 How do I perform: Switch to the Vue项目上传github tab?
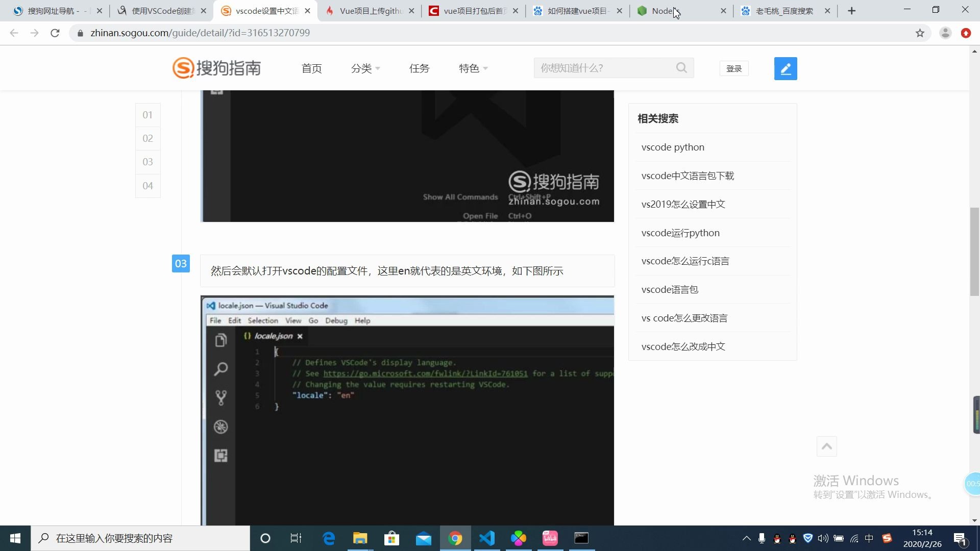(371, 11)
